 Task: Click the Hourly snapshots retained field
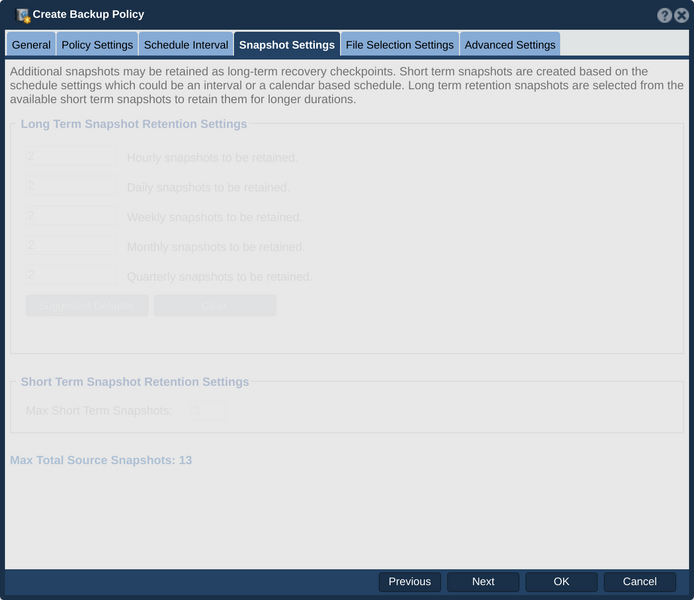(x=71, y=156)
